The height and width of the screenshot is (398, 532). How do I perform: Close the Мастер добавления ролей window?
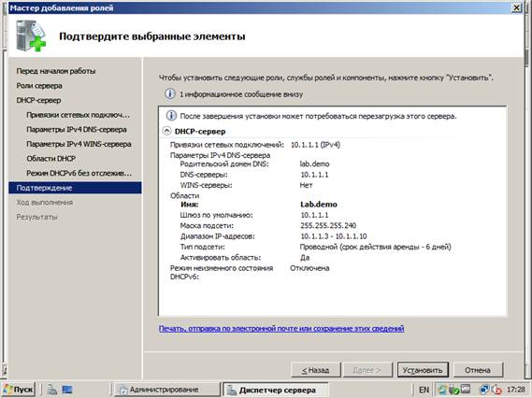[516, 7]
